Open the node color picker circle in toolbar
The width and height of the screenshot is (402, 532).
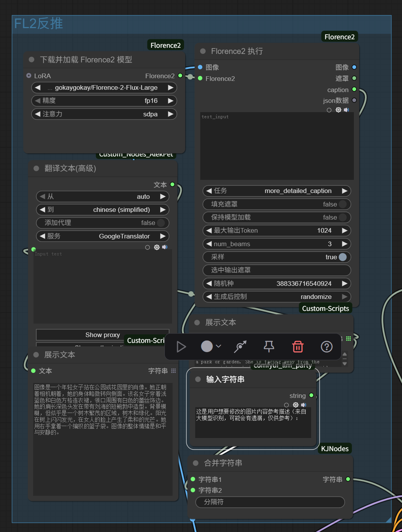click(x=207, y=346)
